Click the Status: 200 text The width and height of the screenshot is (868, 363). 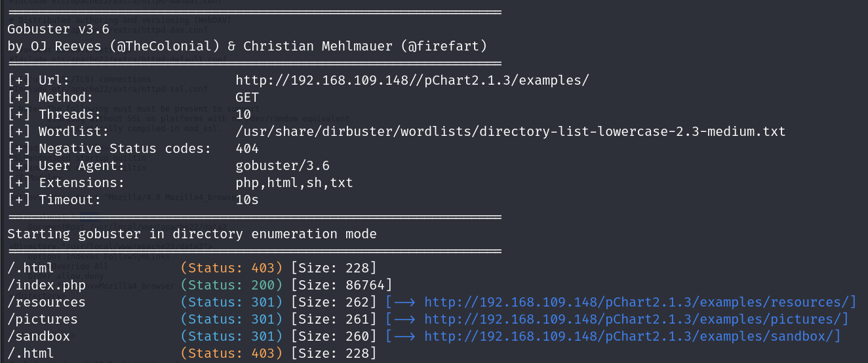(x=231, y=285)
